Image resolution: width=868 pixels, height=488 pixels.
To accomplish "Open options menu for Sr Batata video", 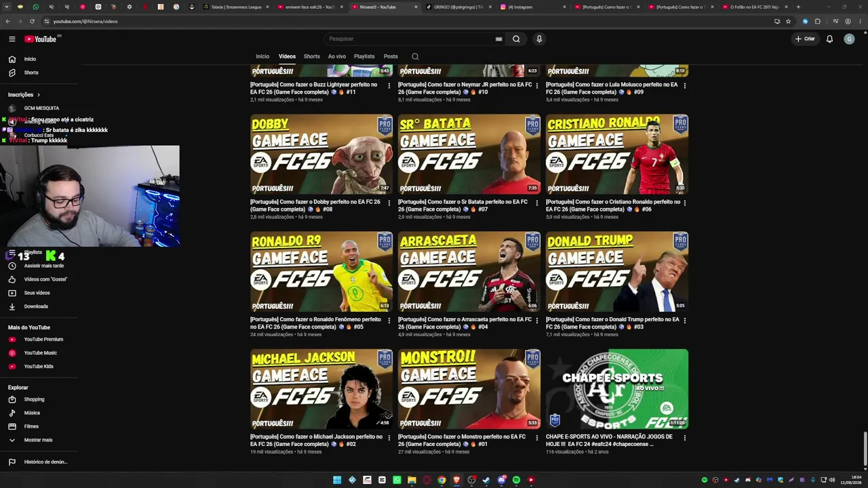I will click(537, 203).
